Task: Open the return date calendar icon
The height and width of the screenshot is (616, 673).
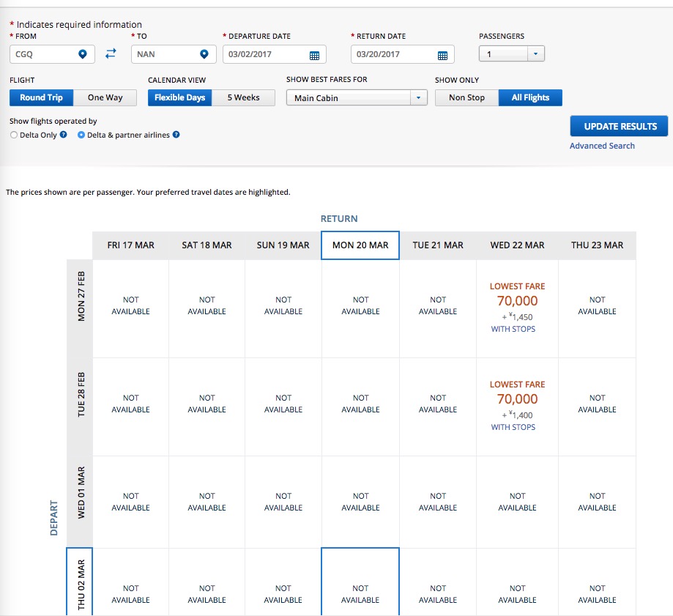Action: tap(442, 56)
